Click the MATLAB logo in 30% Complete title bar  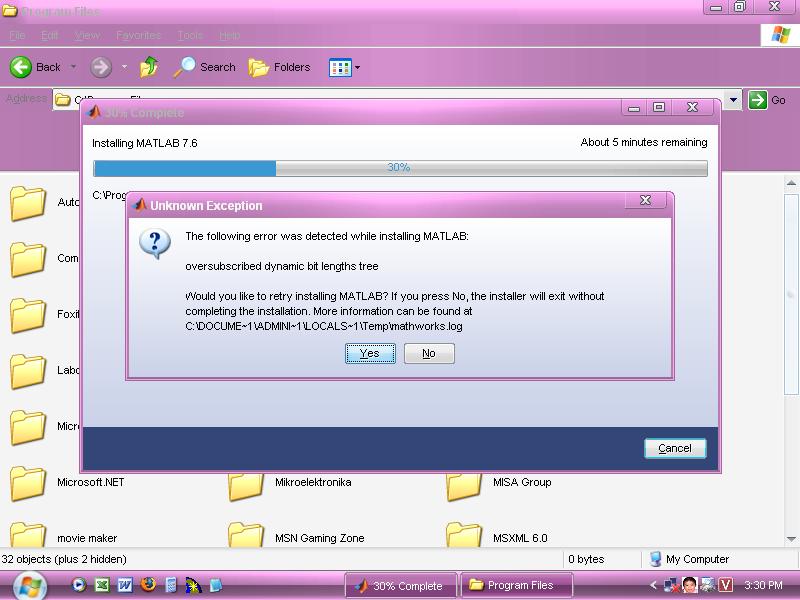pyautogui.click(x=93, y=112)
